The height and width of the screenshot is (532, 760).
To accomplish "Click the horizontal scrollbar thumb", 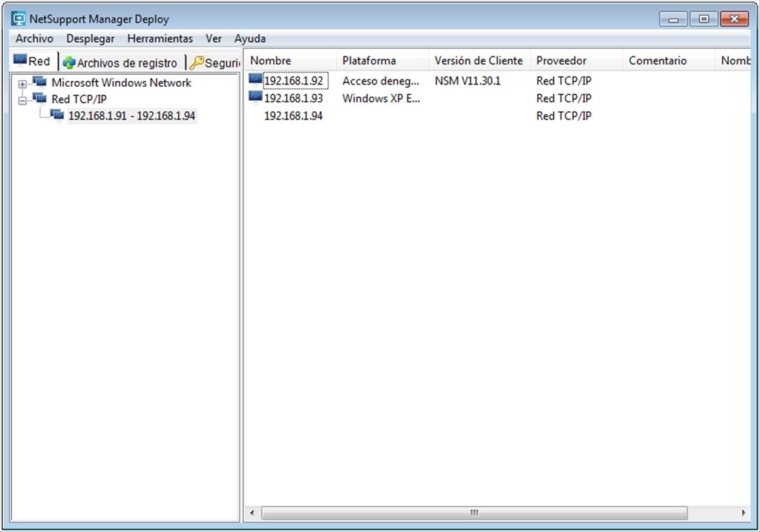I will coord(474,513).
